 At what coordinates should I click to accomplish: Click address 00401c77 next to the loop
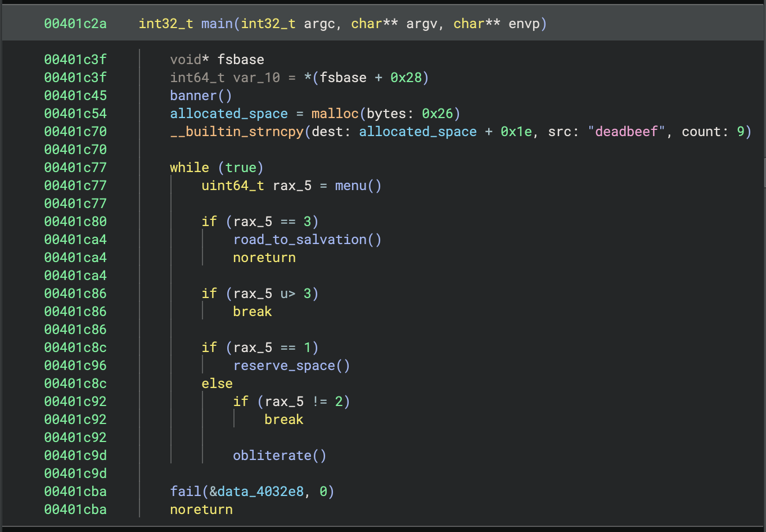(75, 167)
